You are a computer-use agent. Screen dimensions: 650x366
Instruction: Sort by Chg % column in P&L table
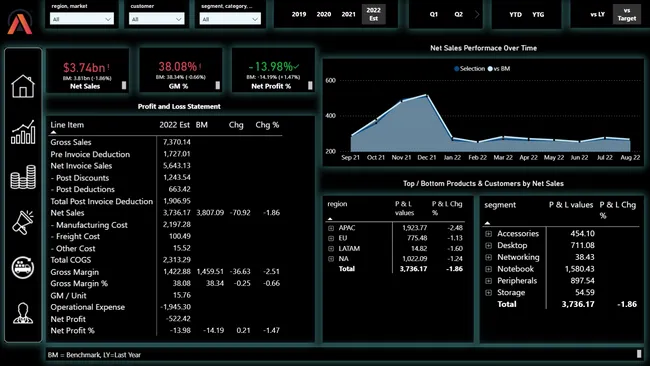[x=267, y=125]
